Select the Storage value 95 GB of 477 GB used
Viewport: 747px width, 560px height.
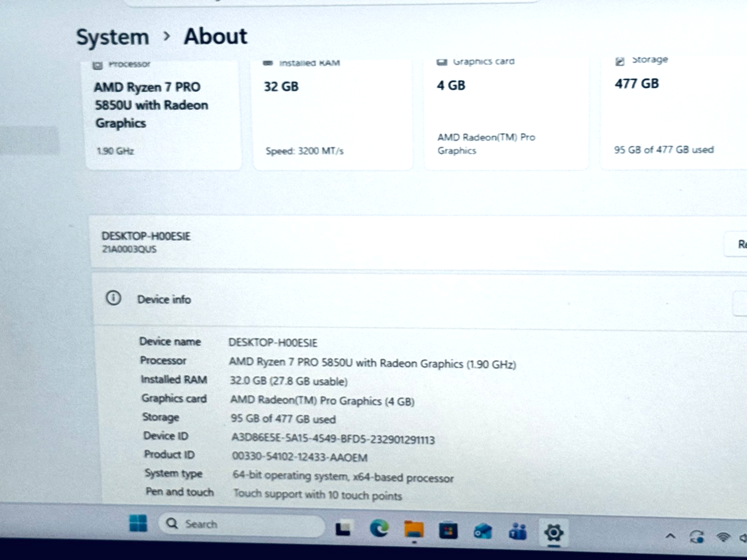point(283,419)
